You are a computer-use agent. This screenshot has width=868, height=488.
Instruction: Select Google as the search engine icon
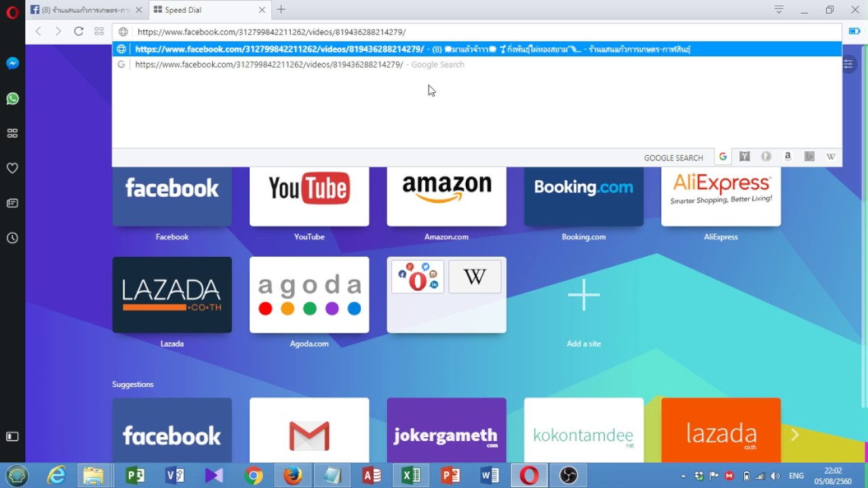click(x=723, y=157)
